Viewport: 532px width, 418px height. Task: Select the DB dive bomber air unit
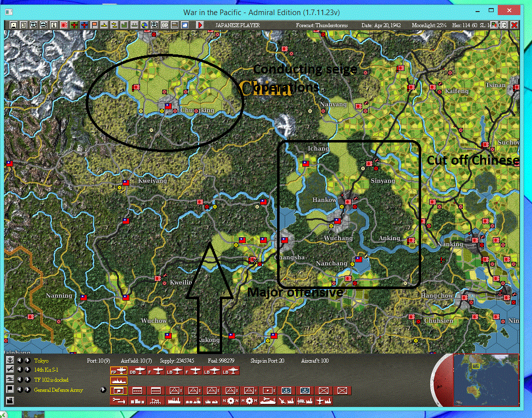click(138, 371)
